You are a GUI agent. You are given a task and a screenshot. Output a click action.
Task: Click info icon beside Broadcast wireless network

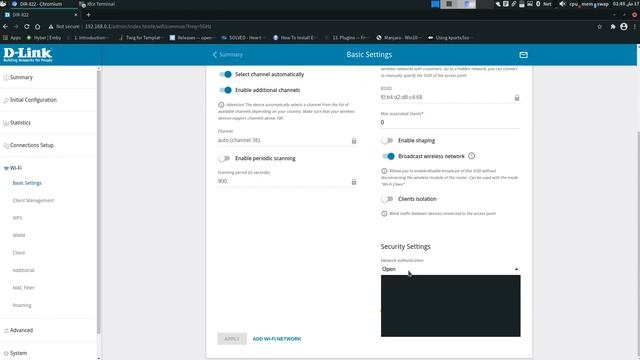click(x=471, y=156)
